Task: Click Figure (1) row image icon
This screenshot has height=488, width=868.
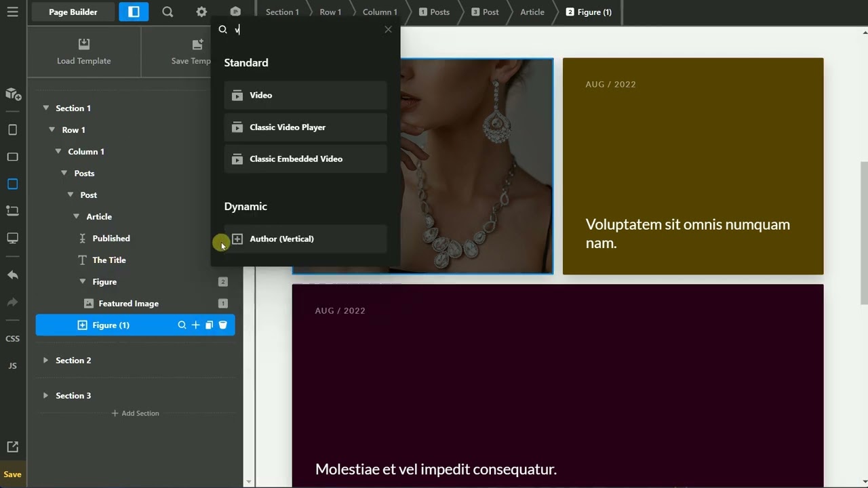Action: [82, 325]
